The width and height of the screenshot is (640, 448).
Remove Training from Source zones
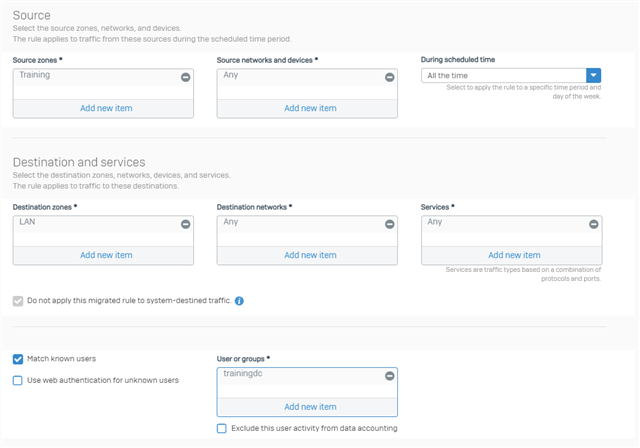(x=185, y=77)
